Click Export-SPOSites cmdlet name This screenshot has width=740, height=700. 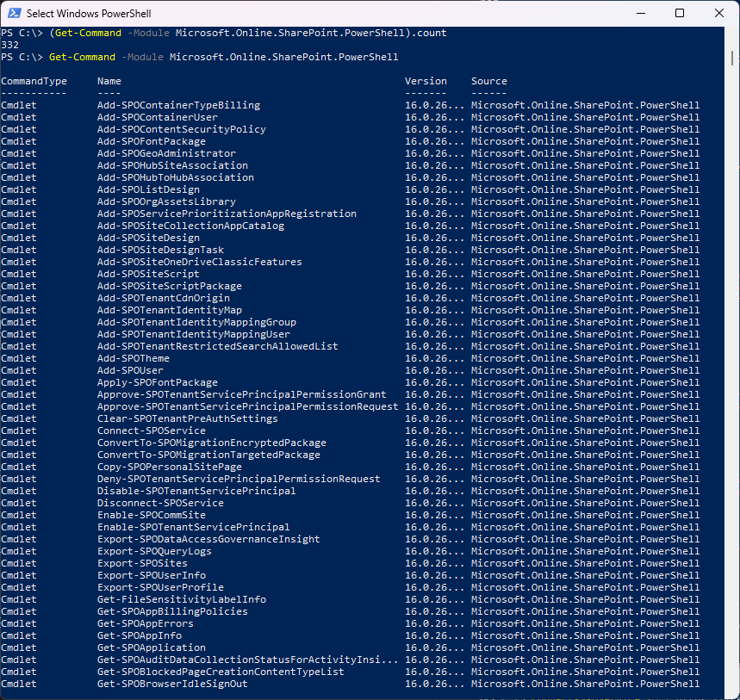(142, 563)
